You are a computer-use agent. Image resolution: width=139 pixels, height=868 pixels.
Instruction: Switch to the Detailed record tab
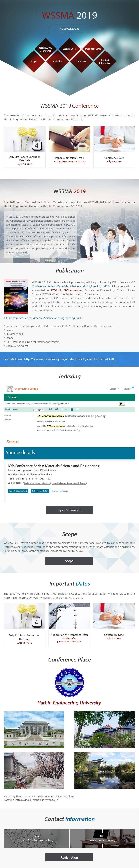click(x=7, y=420)
